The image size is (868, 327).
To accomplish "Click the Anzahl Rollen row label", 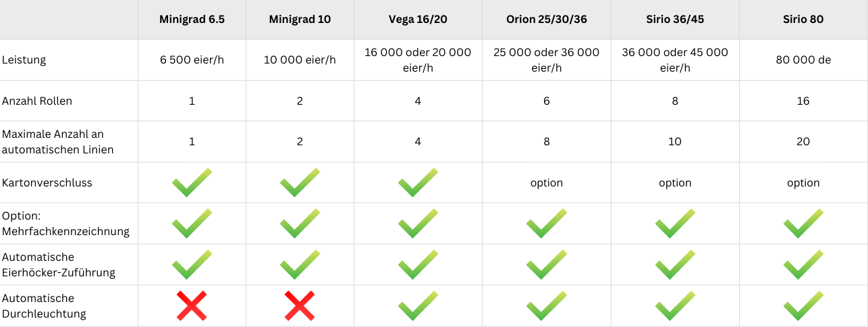I will [x=37, y=101].
